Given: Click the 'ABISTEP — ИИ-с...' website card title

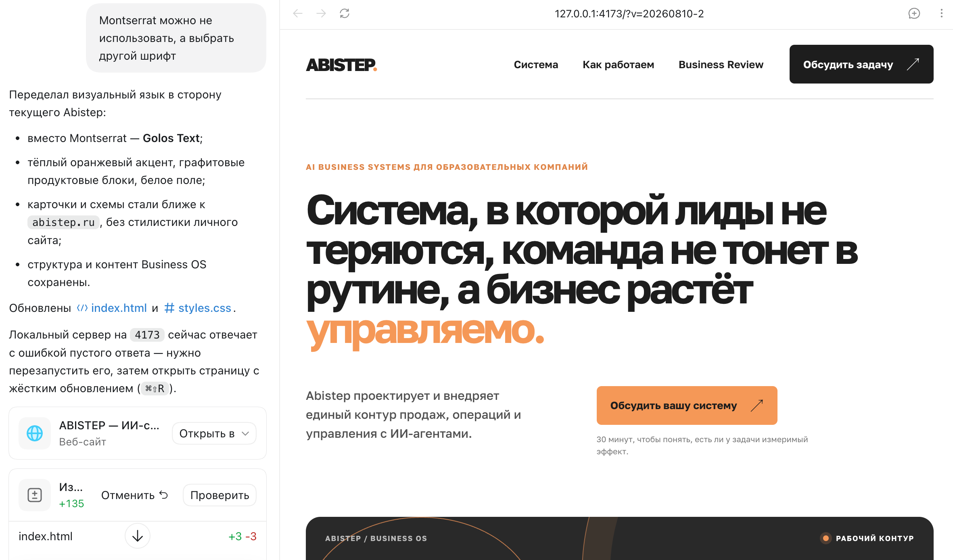Looking at the screenshot, I should click(109, 425).
